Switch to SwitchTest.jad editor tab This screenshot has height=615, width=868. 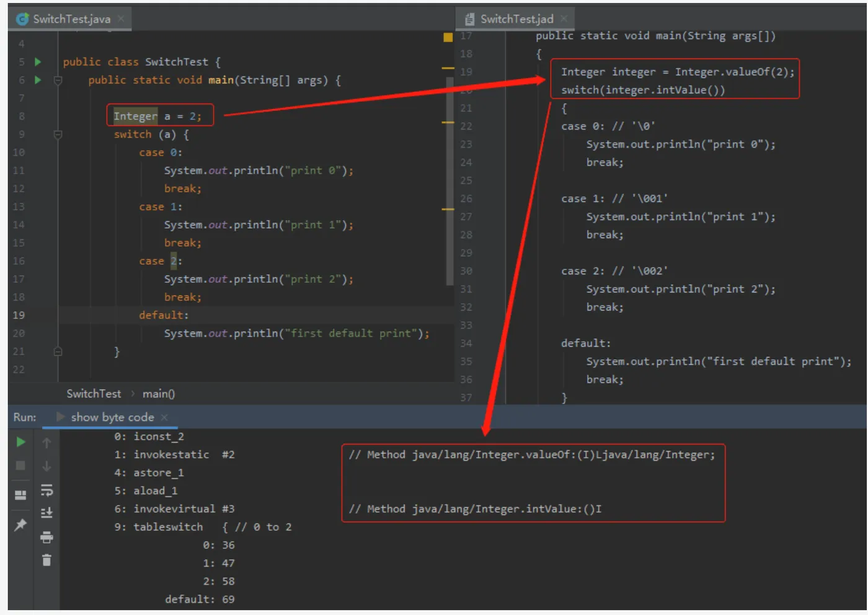tap(516, 19)
